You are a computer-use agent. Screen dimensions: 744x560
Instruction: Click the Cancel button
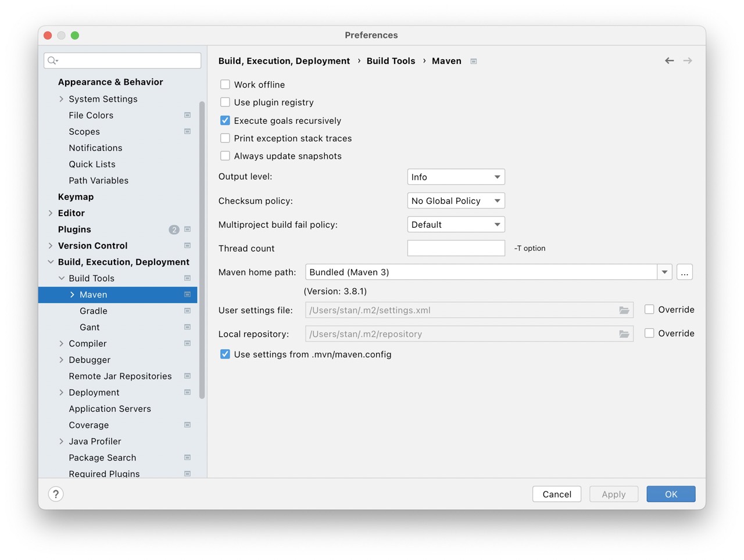coord(556,494)
